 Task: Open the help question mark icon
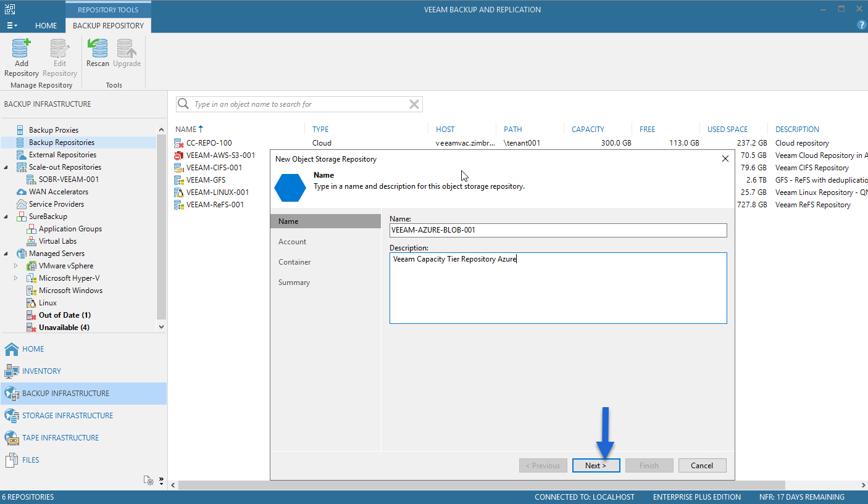tap(862, 25)
